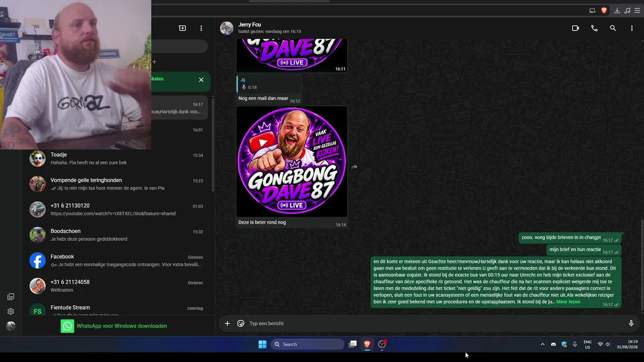Viewport: 644px width, 362px height.
Task: Start a voice call from chat header
Action: tap(594, 28)
